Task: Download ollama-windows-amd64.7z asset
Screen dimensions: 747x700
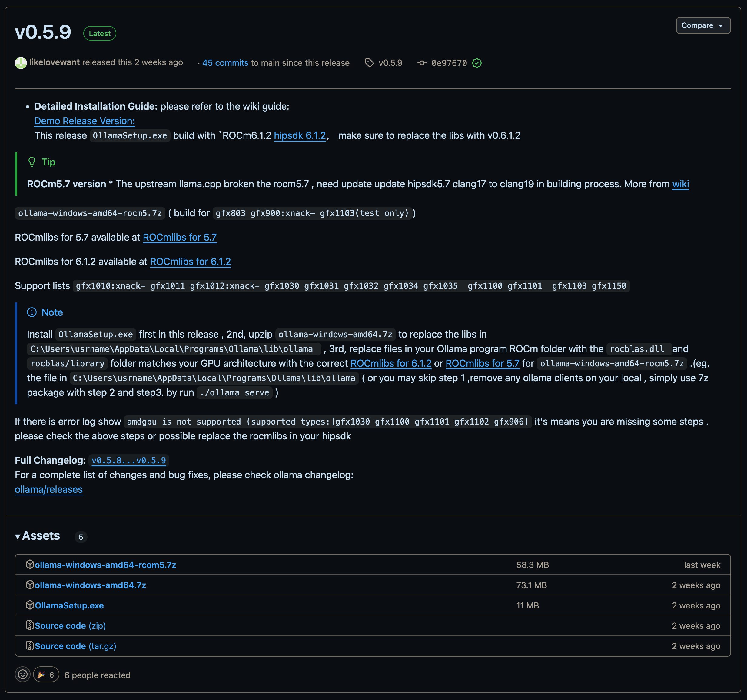Action: (90, 585)
